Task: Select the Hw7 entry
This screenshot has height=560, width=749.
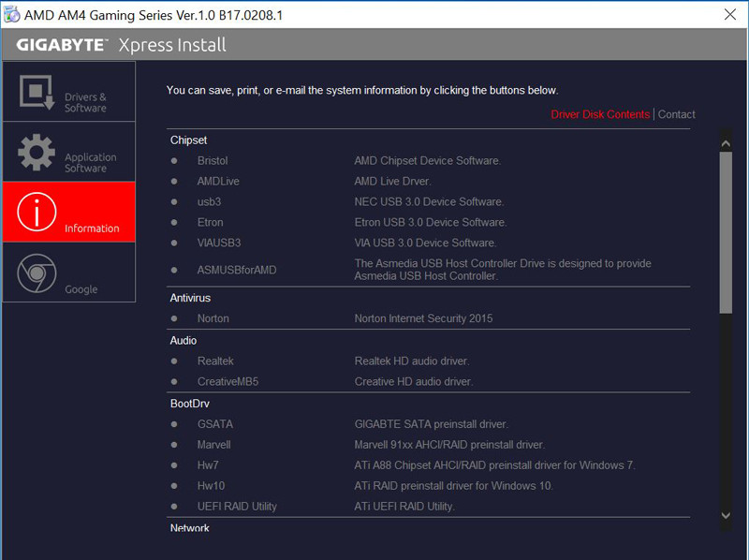Action: (x=208, y=465)
